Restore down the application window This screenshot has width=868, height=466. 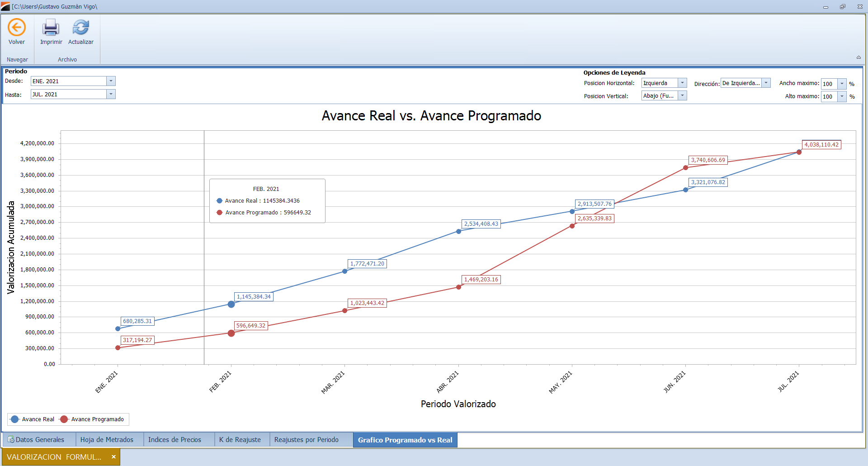pos(842,6)
